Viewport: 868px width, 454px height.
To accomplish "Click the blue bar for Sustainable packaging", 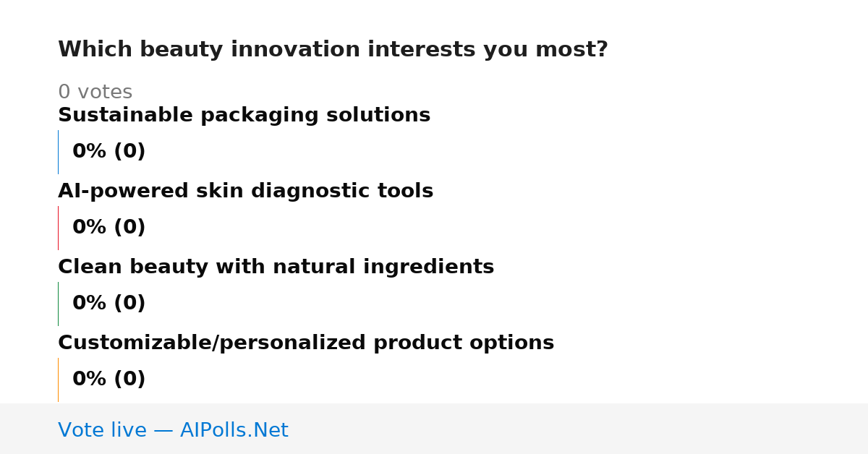I will click(x=58, y=152).
